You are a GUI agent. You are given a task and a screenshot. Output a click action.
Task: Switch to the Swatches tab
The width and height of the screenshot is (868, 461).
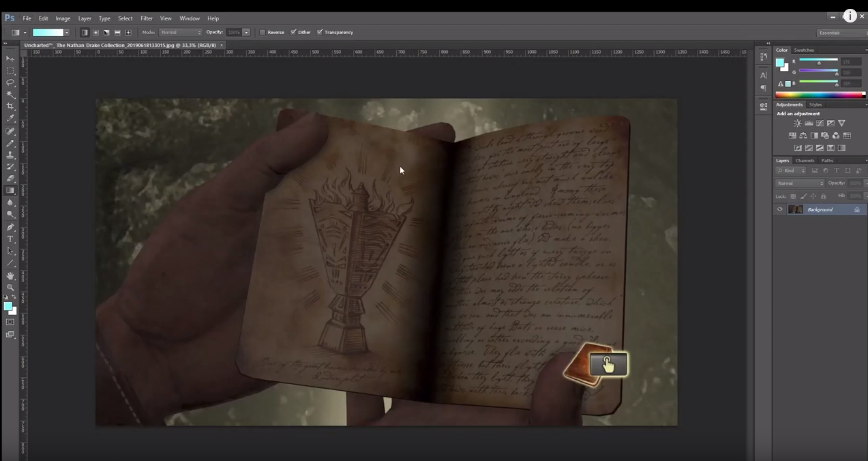[x=804, y=50]
